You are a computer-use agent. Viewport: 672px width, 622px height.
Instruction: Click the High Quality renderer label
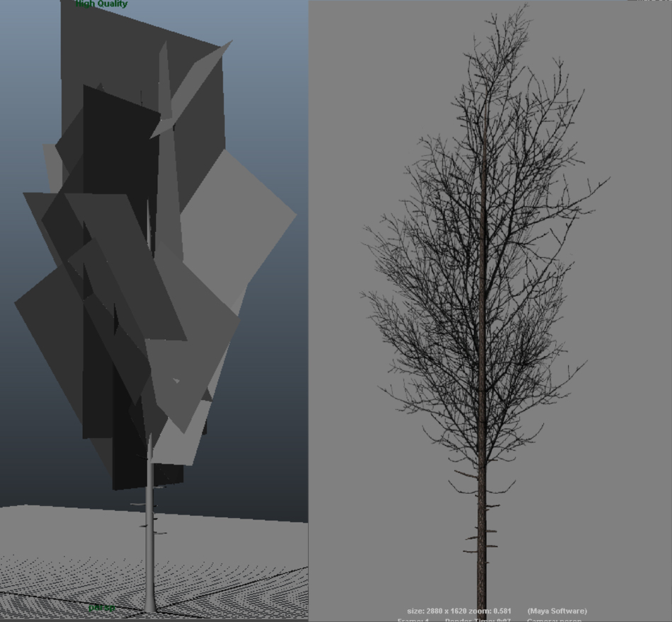click(101, 4)
